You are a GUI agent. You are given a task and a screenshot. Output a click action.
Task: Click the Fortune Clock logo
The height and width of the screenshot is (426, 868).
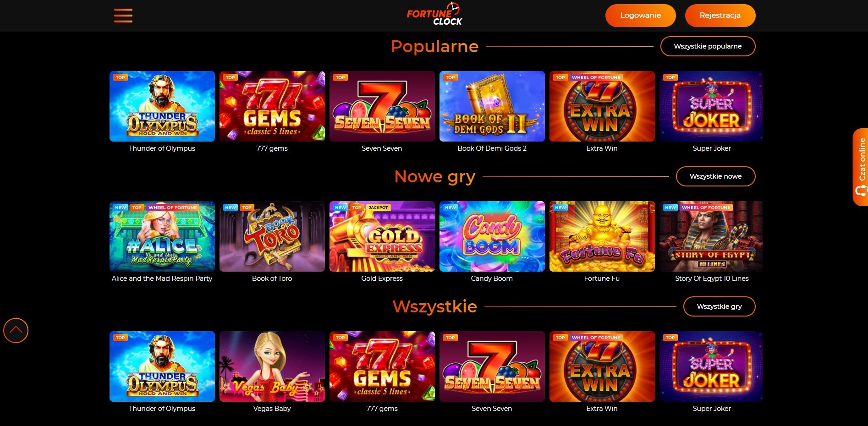(434, 14)
